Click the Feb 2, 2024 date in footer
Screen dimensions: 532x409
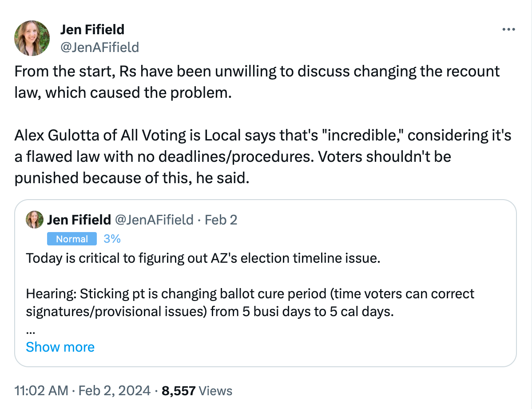114,391
